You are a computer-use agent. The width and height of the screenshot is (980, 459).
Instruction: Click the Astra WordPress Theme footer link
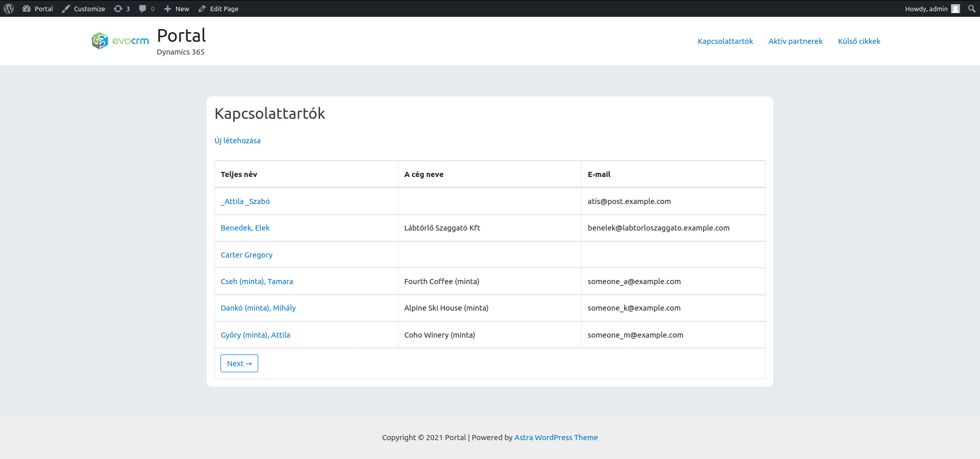556,438
